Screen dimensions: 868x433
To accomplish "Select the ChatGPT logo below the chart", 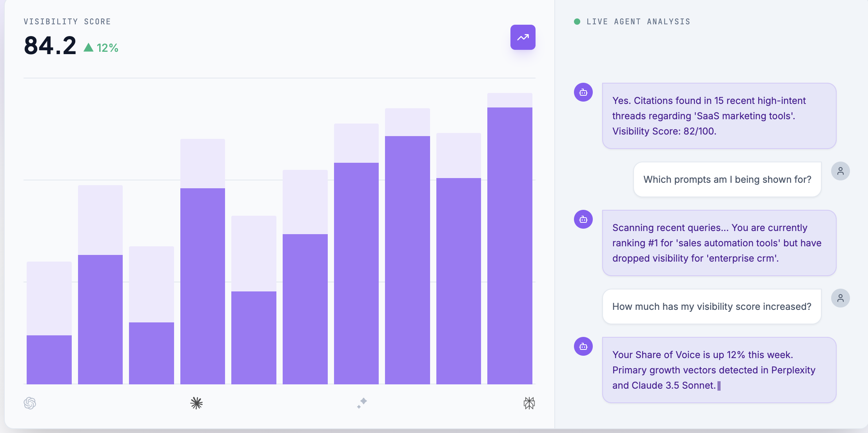I will 30,403.
